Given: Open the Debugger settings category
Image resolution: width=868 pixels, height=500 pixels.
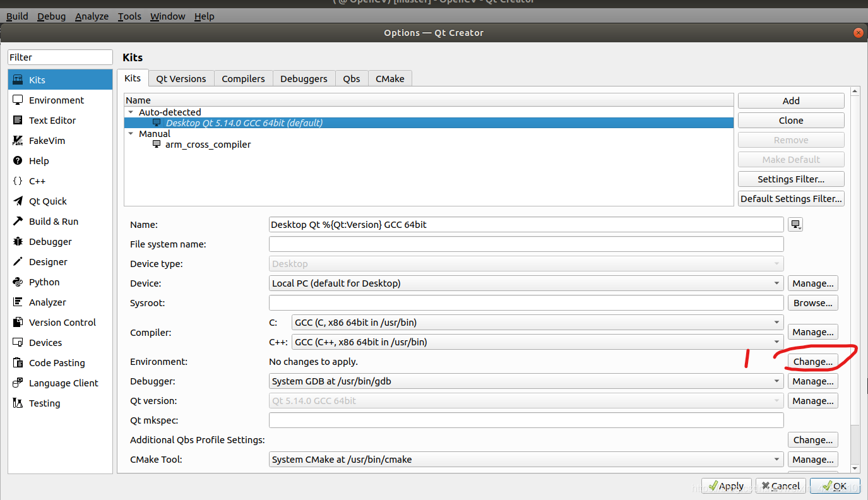Looking at the screenshot, I should [60, 241].
